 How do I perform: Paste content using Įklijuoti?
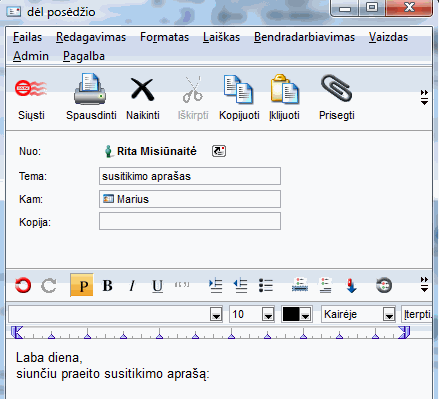pos(284,97)
